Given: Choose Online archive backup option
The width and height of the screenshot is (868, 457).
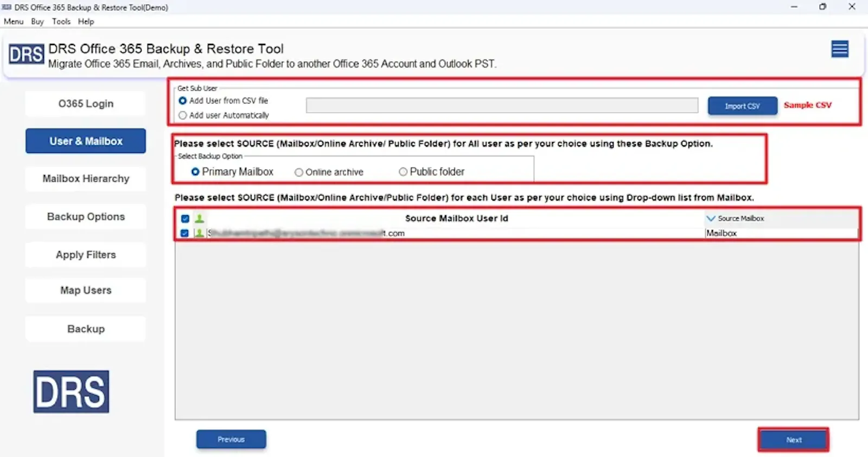Looking at the screenshot, I should click(298, 172).
